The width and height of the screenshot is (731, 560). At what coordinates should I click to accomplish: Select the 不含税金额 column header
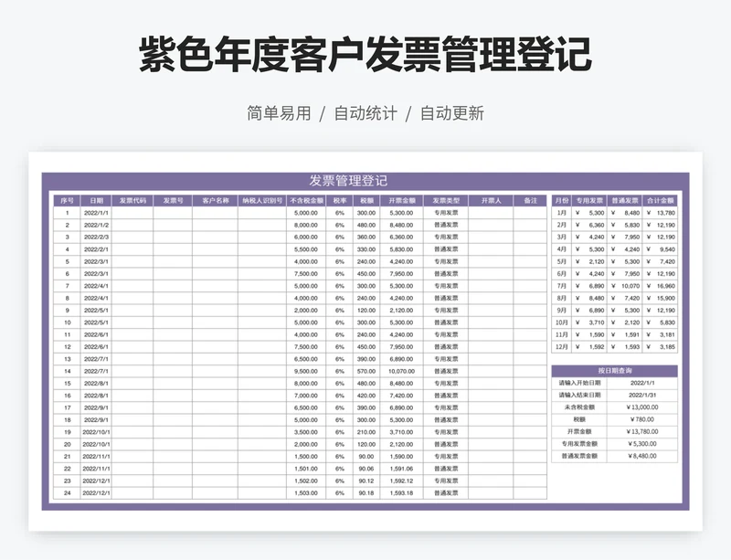[x=306, y=200]
